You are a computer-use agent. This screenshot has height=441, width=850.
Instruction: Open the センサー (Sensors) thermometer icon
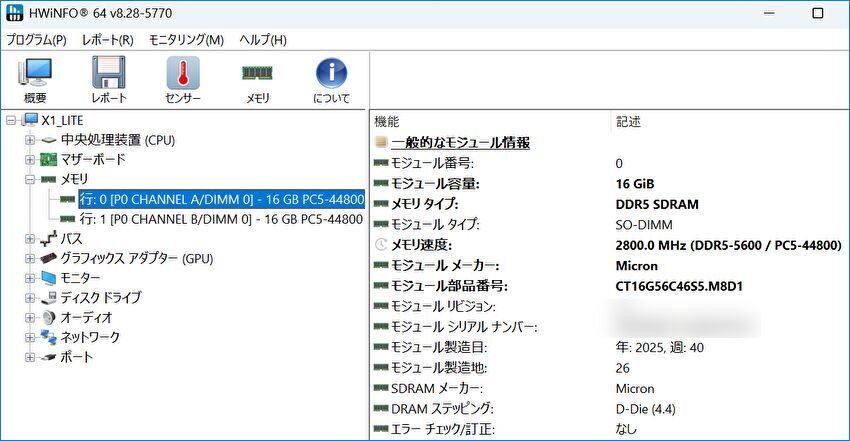[x=183, y=80]
